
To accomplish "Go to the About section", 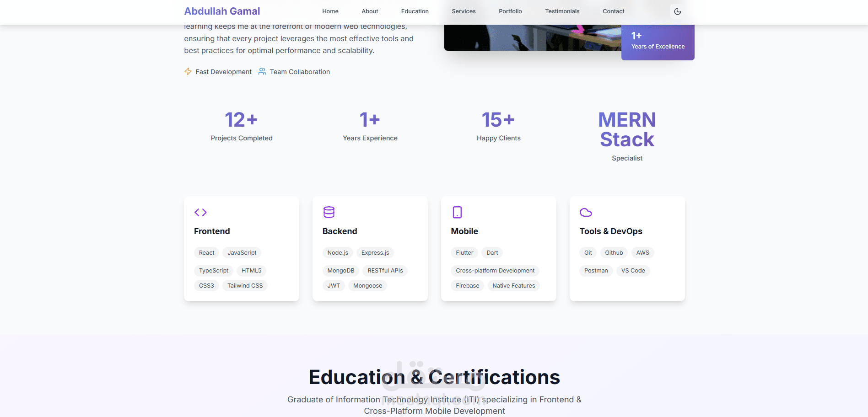I will pyautogui.click(x=370, y=11).
